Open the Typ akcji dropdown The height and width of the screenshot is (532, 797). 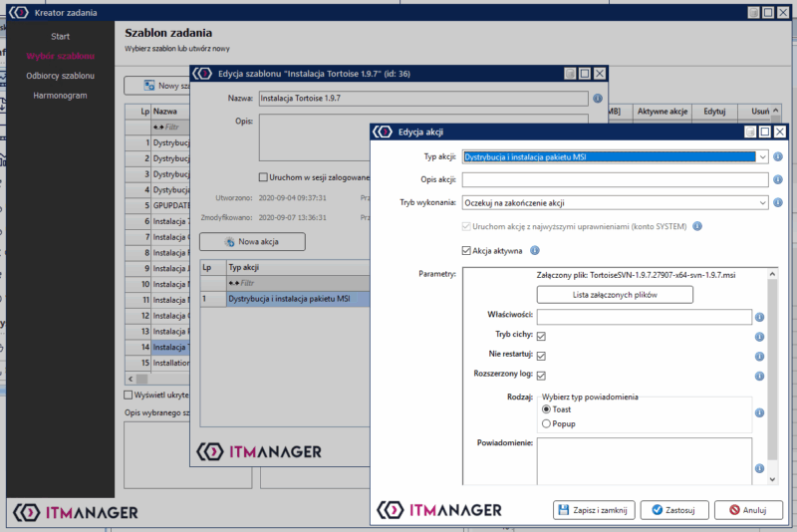tap(762, 156)
